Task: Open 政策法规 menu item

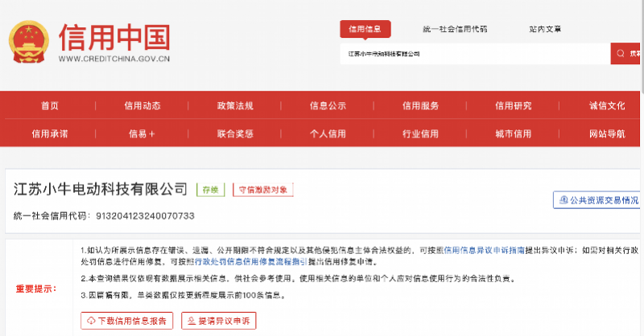Action: [x=235, y=106]
